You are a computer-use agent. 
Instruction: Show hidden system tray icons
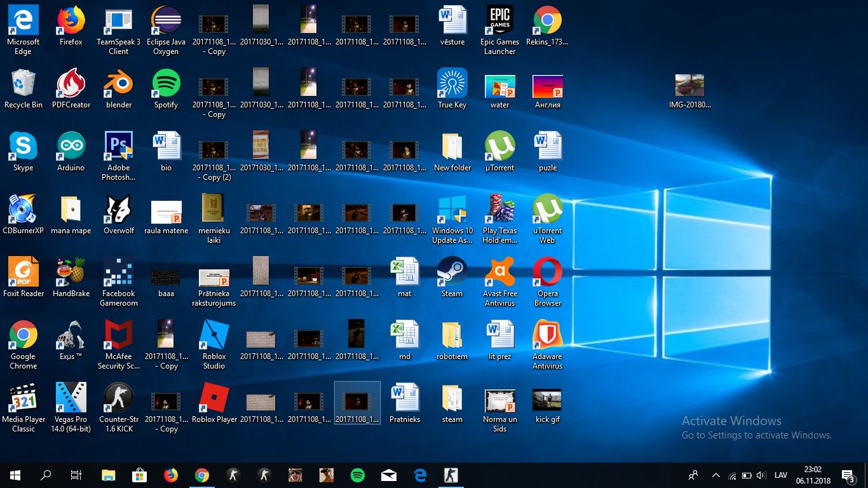point(716,475)
